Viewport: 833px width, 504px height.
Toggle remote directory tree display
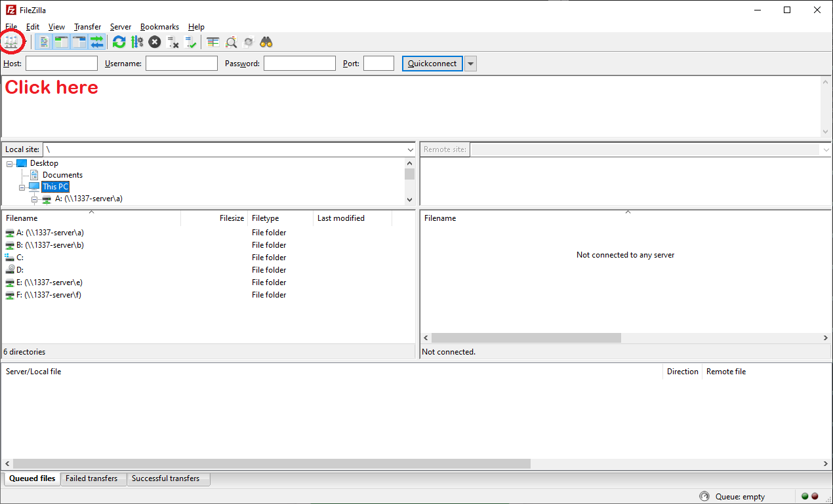(x=79, y=42)
